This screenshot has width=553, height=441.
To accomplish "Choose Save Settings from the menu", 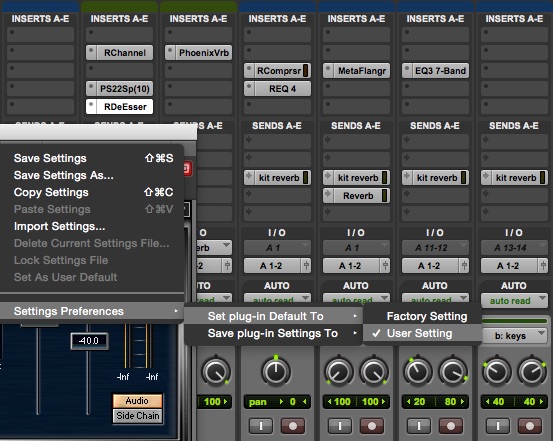I will point(92,158).
